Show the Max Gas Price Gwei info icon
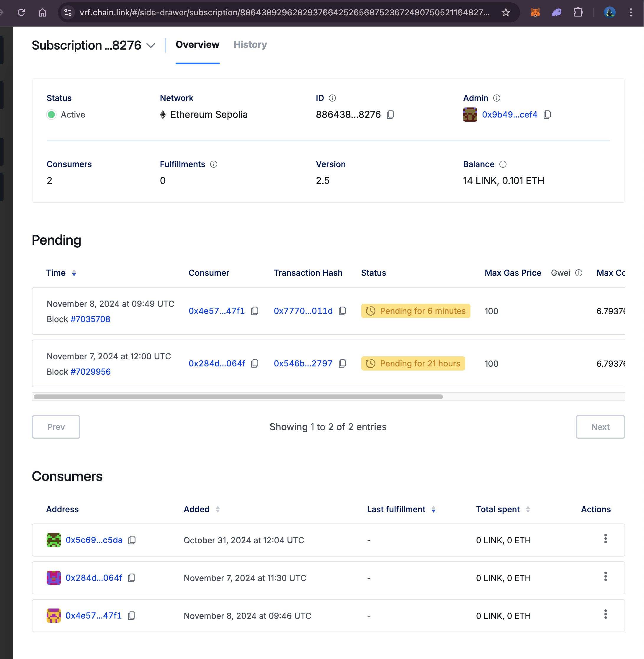The width and height of the screenshot is (644, 659). tap(579, 273)
